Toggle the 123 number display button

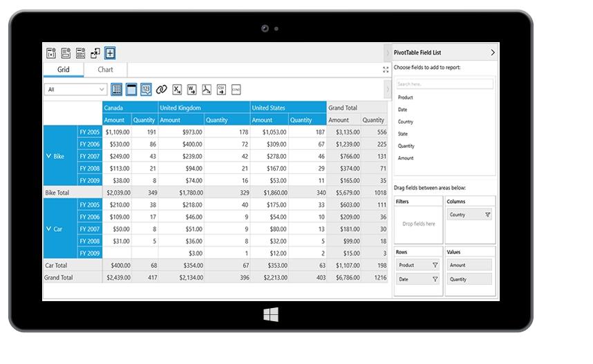(x=146, y=89)
